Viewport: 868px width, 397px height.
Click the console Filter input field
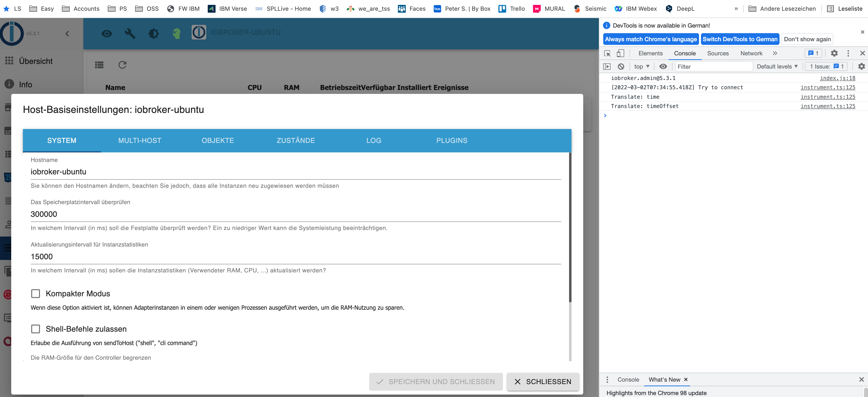click(714, 67)
